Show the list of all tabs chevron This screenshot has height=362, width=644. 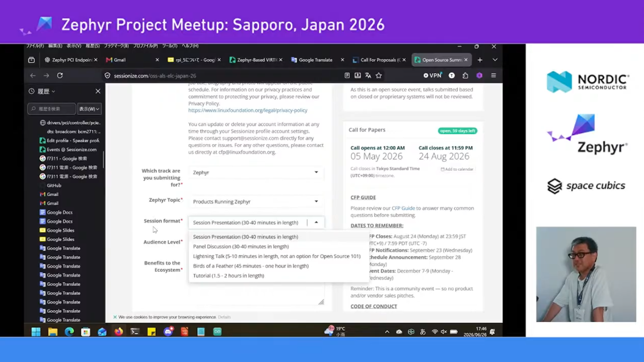coord(495,60)
